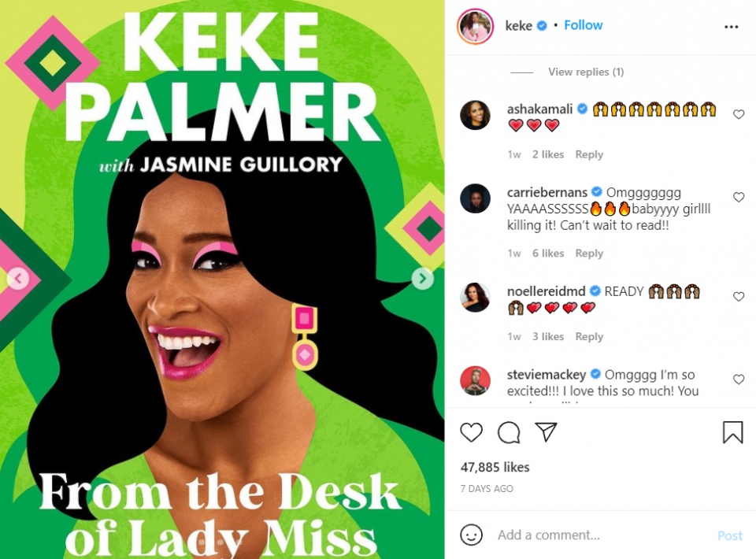The width and height of the screenshot is (756, 559).
Task: Open ashakamali's profile username
Action: point(539,109)
